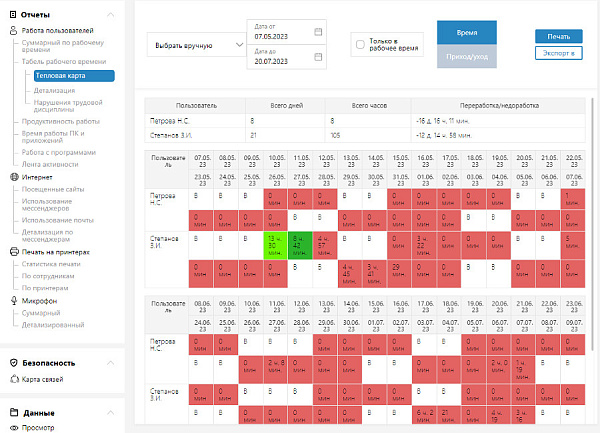Open calendar picker for 'Дата до'
Image resolution: width=600 pixels, height=433 pixels.
(x=318, y=56)
